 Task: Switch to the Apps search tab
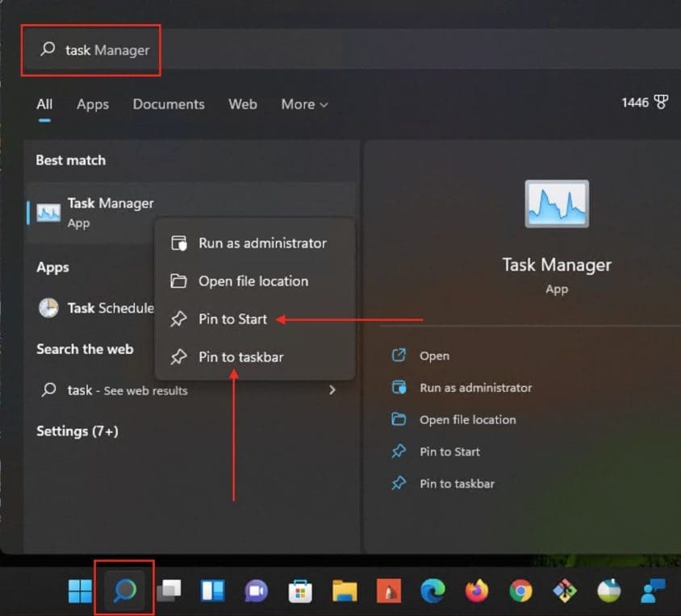(93, 104)
